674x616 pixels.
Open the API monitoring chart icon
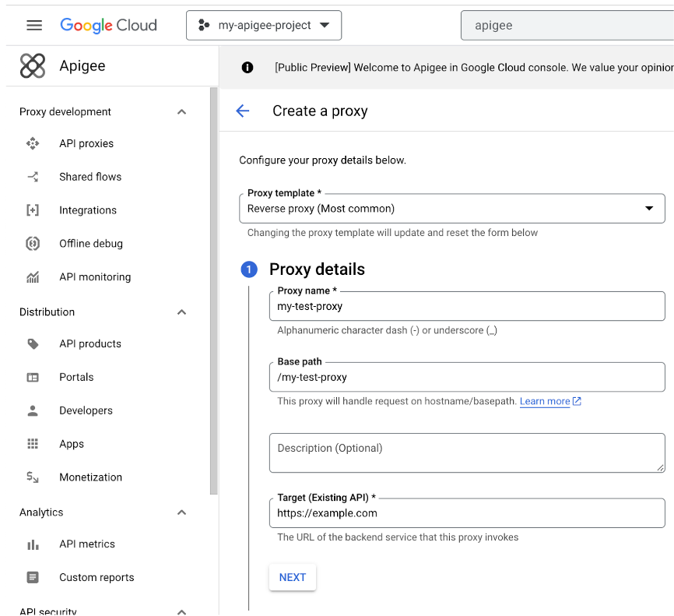click(x=32, y=276)
